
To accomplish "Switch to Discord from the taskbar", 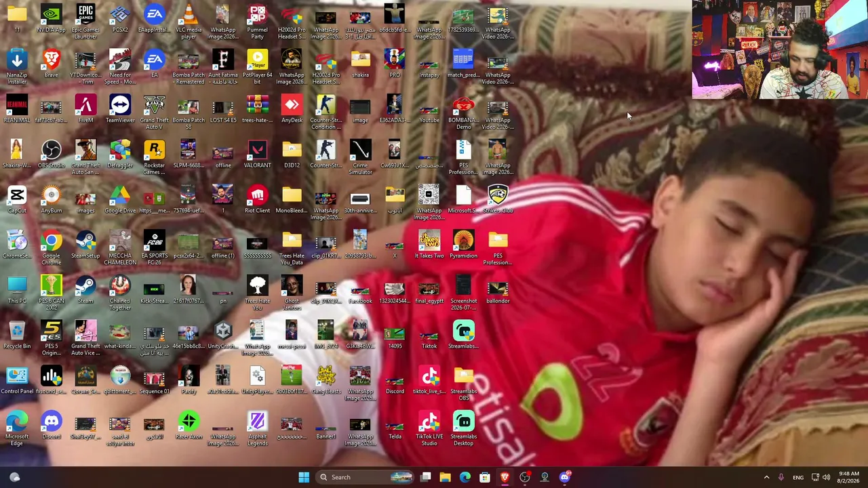I will pyautogui.click(x=564, y=477).
